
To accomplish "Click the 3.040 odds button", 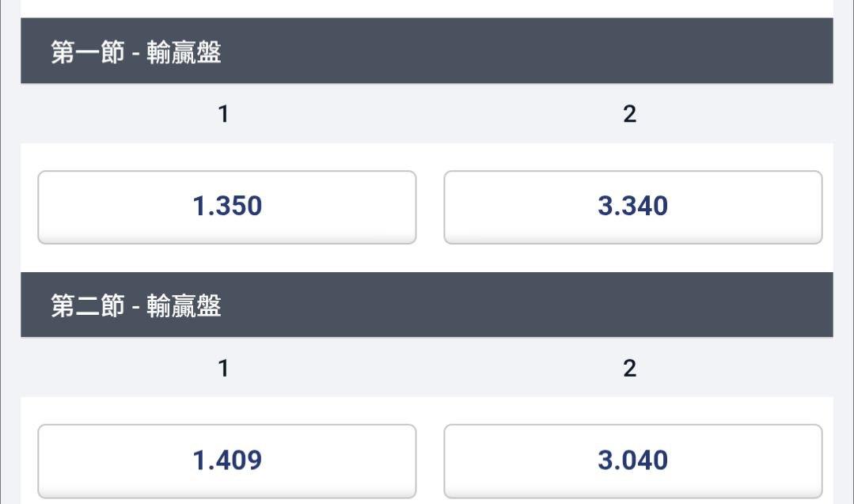I will (632, 460).
